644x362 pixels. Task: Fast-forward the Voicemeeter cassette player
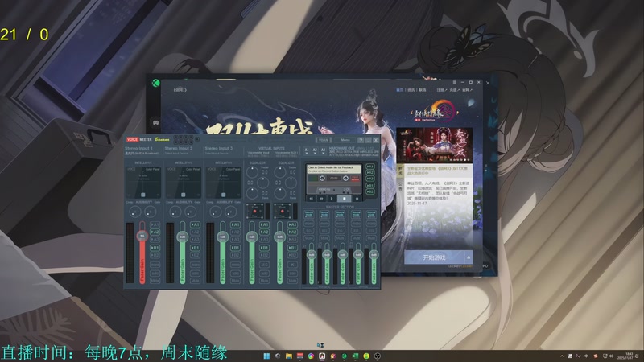pos(321,198)
